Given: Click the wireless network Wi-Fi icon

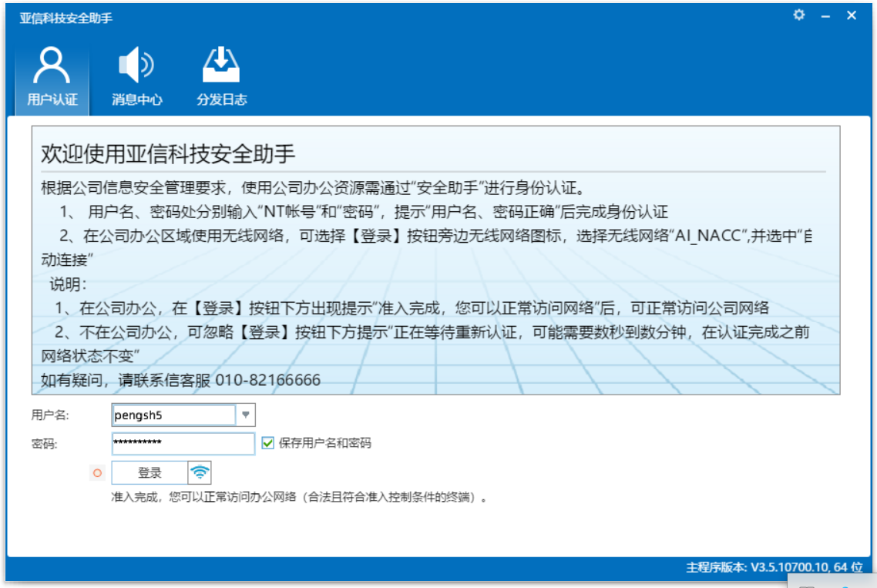Looking at the screenshot, I should (x=200, y=472).
